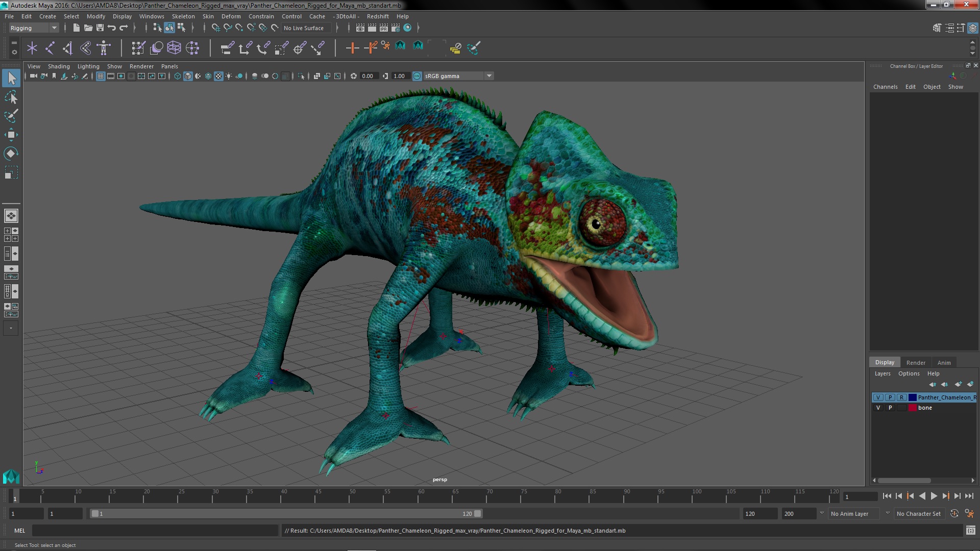The height and width of the screenshot is (551, 980).
Task: Select the Lasso tool in the toolbox
Action: click(11, 97)
